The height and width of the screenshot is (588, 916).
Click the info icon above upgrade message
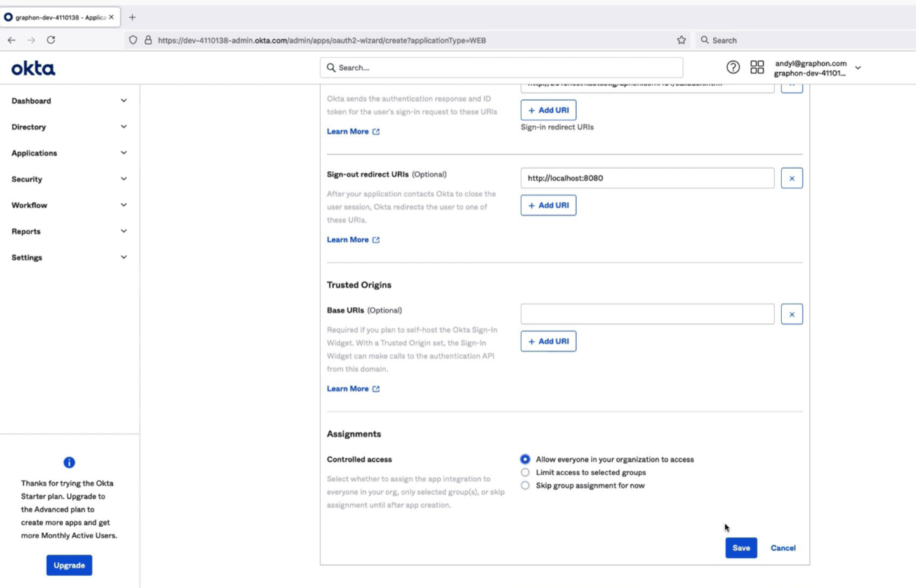point(69,463)
